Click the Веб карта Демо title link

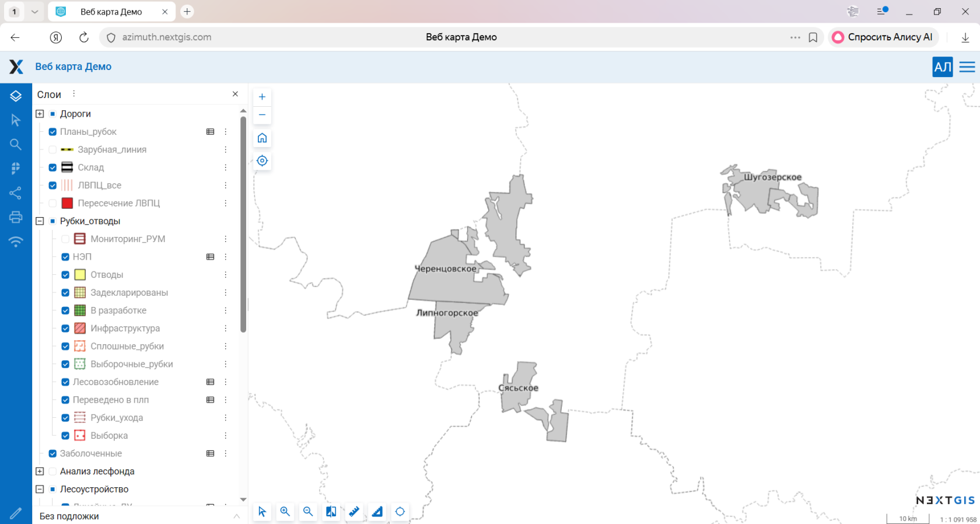coord(73,67)
